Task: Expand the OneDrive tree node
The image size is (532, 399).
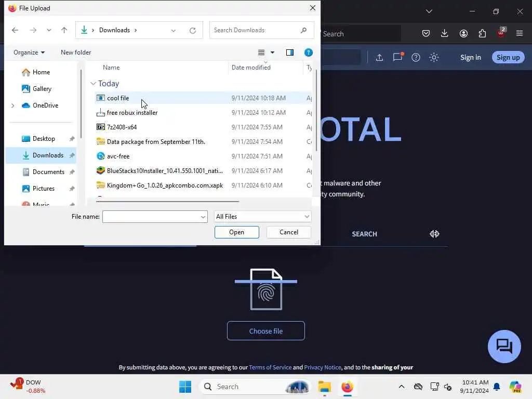Action: pyautogui.click(x=13, y=105)
